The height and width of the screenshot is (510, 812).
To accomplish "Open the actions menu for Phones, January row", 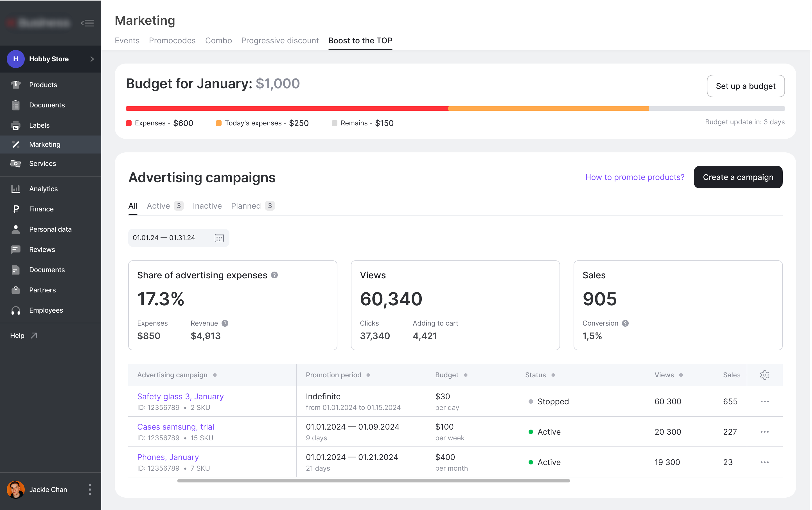I will pos(764,462).
